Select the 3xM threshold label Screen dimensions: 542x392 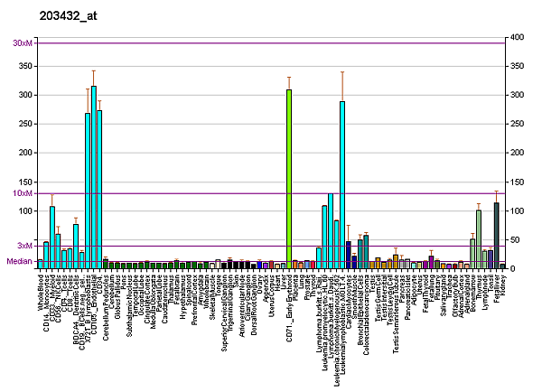coord(24,246)
